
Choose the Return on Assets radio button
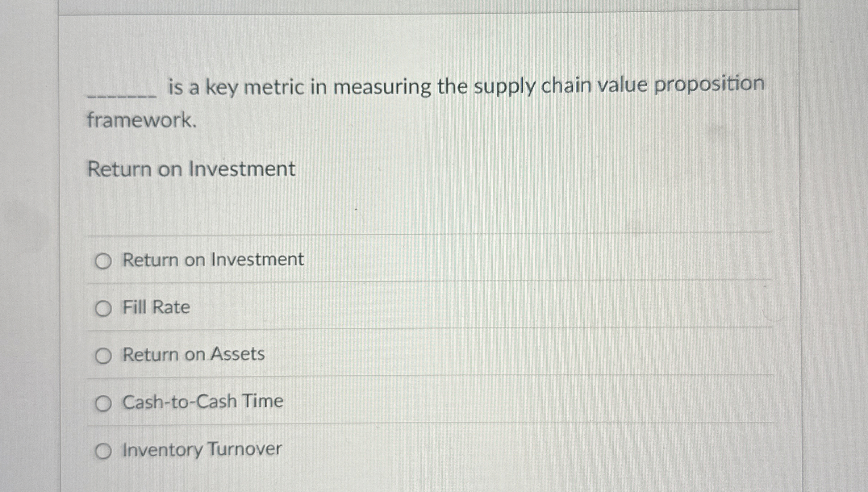[x=103, y=356]
